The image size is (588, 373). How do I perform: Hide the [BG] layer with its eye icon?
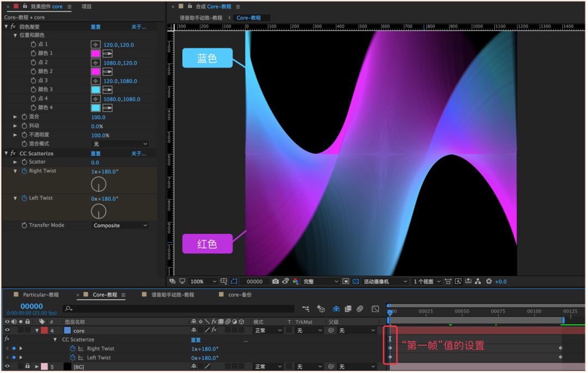tap(7, 366)
